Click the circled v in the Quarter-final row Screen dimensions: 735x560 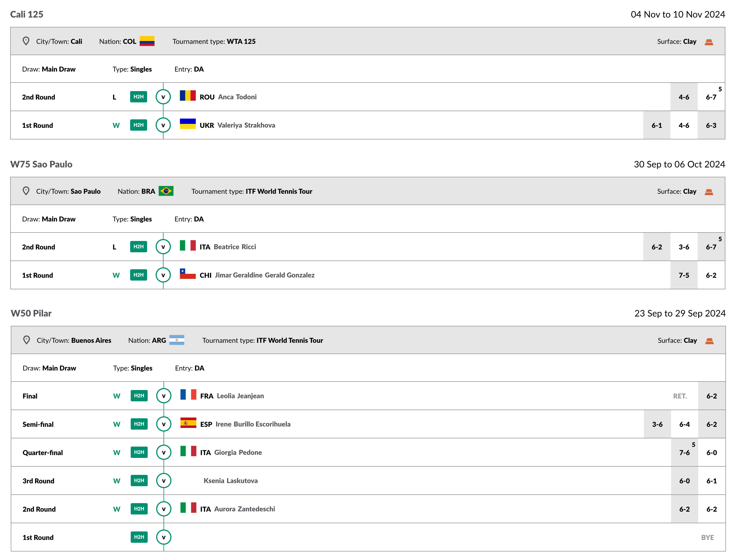[164, 452]
